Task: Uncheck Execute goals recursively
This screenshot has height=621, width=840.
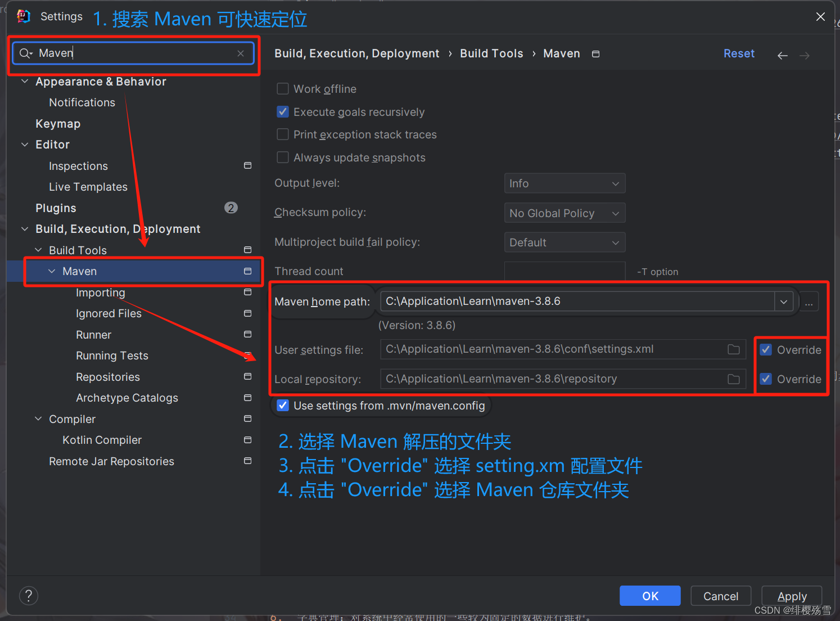Action: tap(283, 112)
